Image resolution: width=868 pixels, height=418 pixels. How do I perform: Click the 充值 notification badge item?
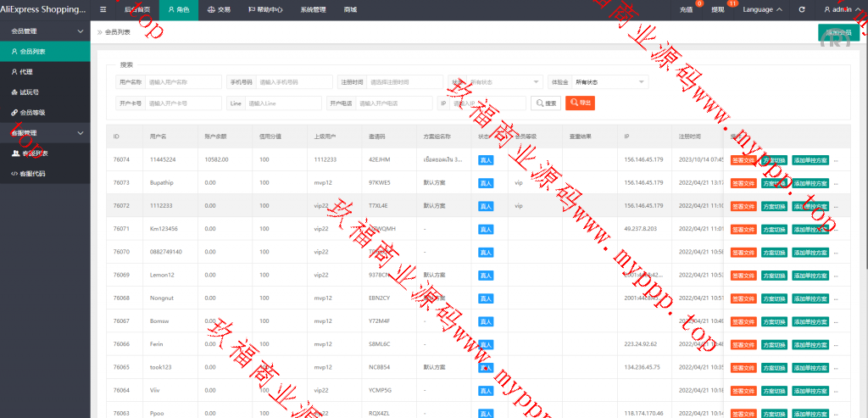pyautogui.click(x=687, y=9)
